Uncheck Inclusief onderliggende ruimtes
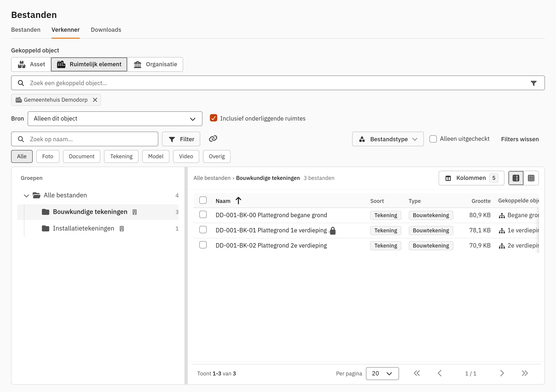Image resolution: width=556 pixels, height=392 pixels. 213,118
